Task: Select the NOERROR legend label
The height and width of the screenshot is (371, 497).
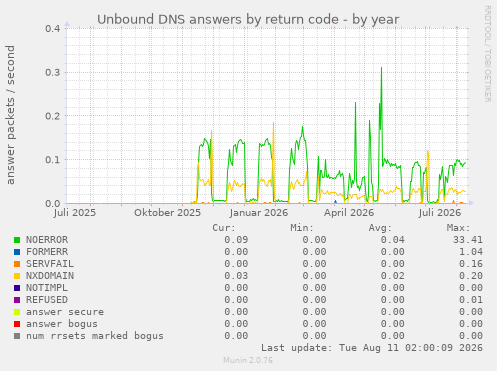Action: click(47, 240)
